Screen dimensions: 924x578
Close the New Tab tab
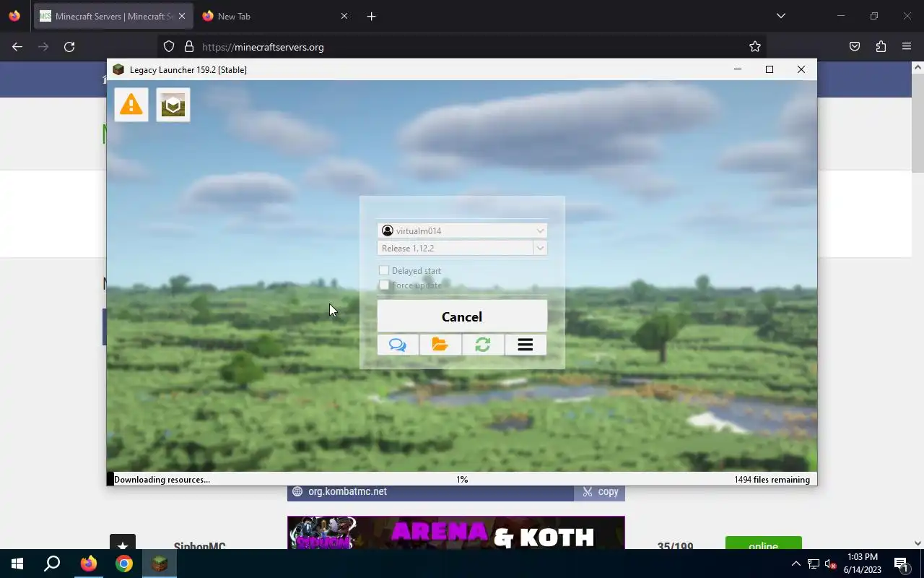(344, 16)
